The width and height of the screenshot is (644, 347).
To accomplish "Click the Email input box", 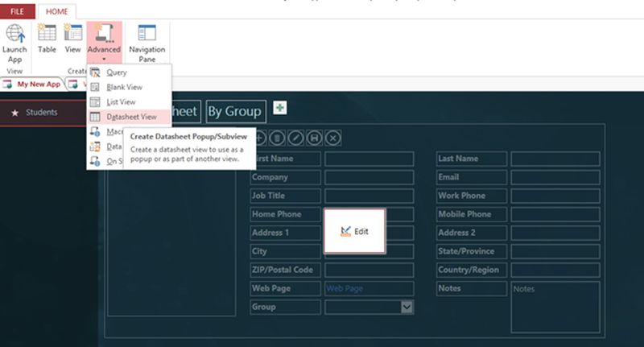I will (x=555, y=177).
